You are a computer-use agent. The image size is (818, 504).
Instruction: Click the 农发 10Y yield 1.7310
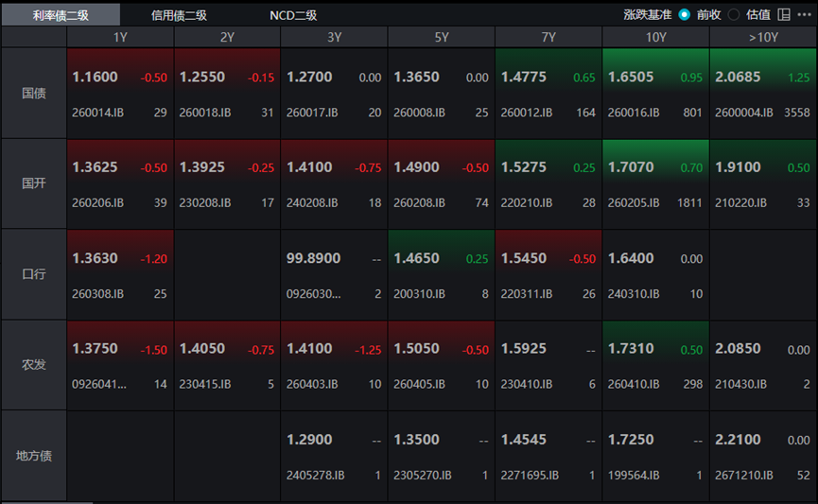[631, 349]
